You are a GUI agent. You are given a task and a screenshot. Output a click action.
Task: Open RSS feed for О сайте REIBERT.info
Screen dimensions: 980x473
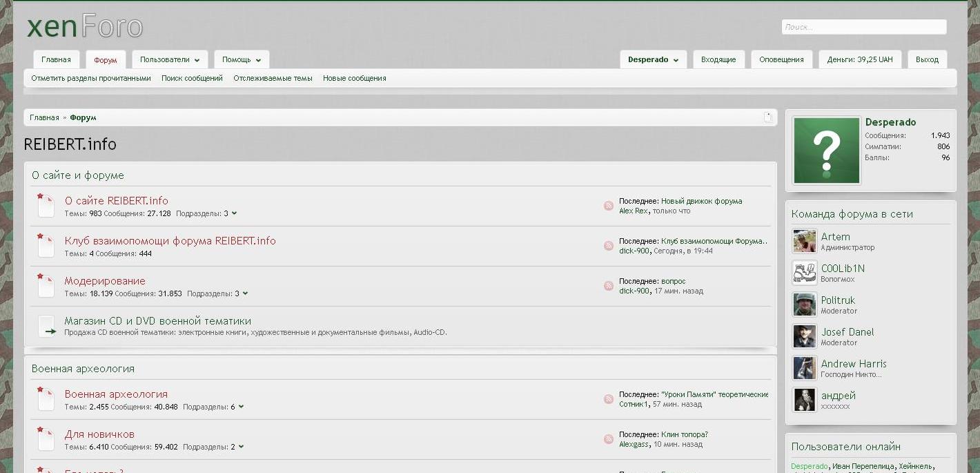609,206
